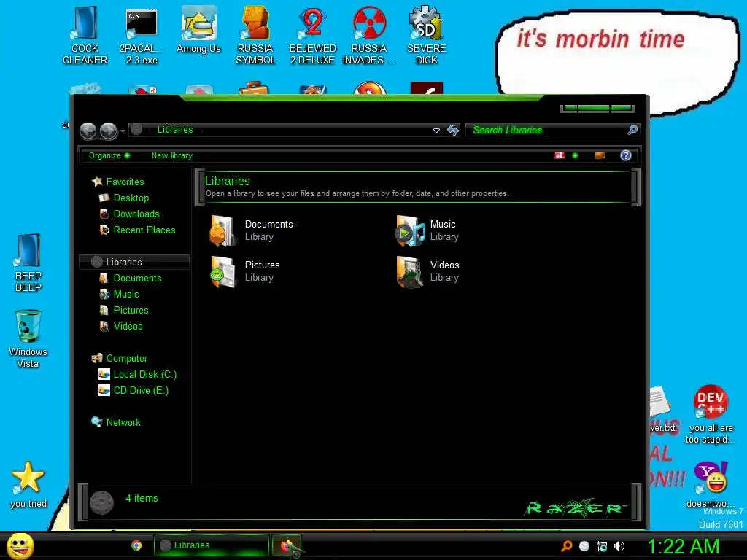Click the 1:22 AM taskbar clock
The width and height of the screenshot is (747, 560).
click(683, 546)
